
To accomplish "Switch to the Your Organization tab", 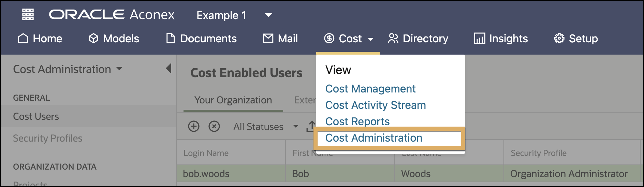I will 233,100.
